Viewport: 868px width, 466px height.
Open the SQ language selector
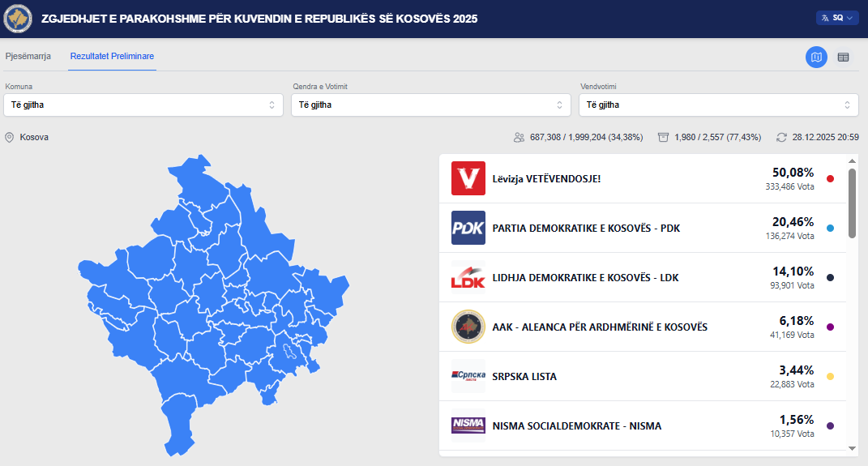click(x=837, y=18)
